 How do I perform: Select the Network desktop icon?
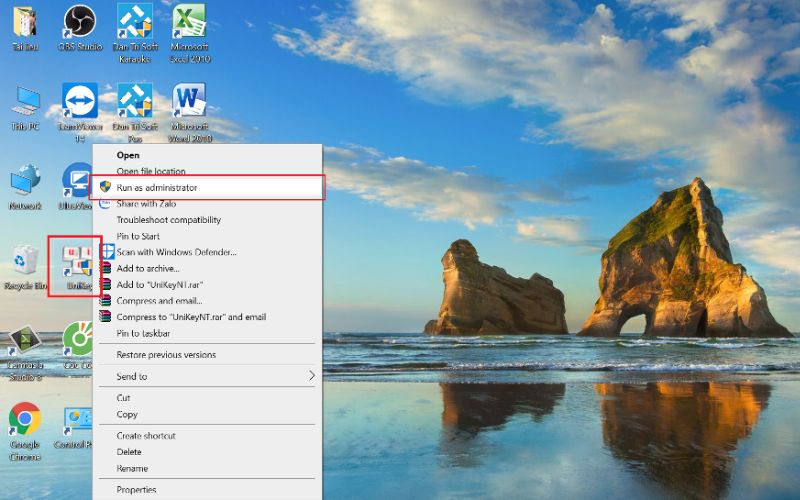pos(25,187)
